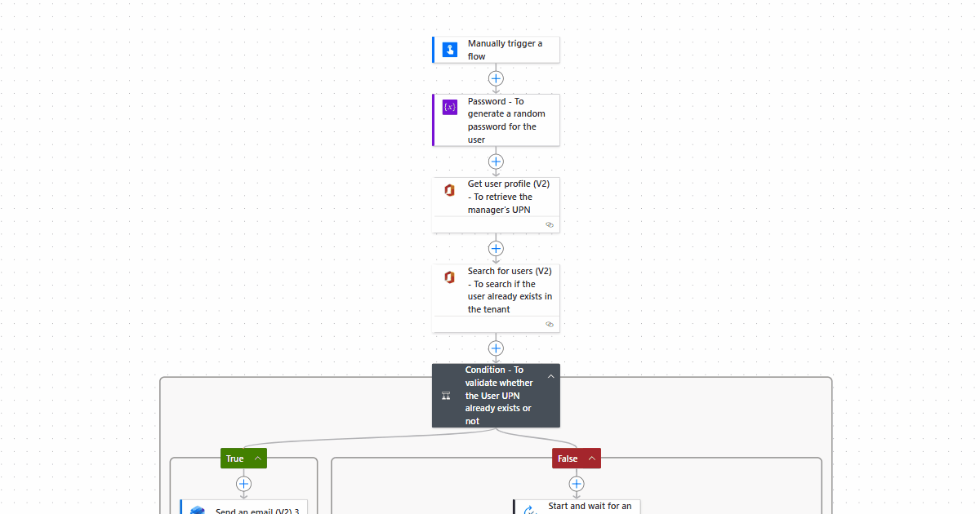Click the plus icon under the True branch
The image size is (980, 514).
(243, 483)
